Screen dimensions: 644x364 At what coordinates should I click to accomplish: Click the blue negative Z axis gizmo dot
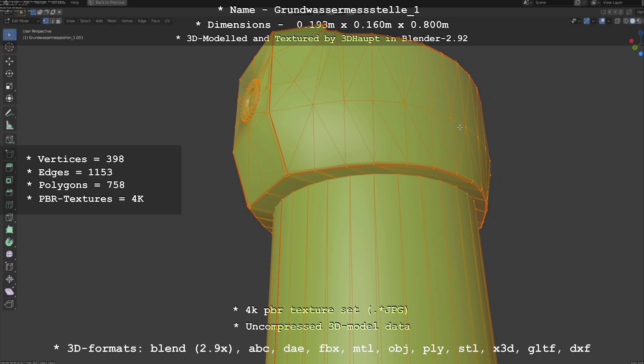640,54
